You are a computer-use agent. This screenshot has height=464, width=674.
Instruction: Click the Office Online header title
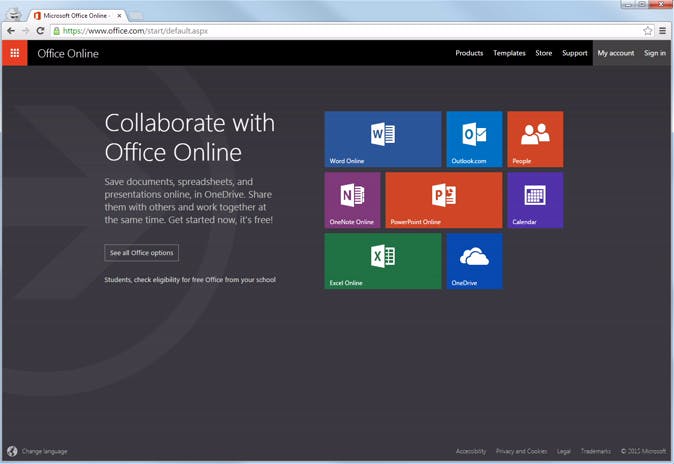tap(68, 53)
